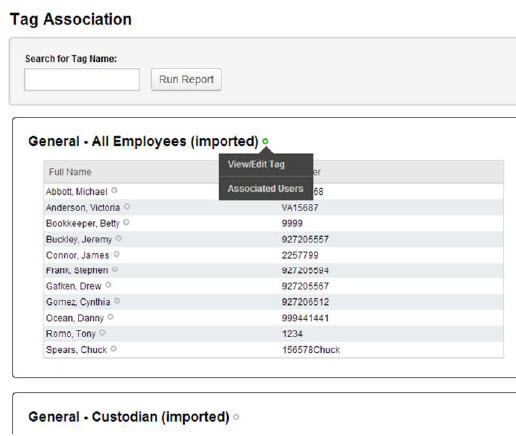Click the circle icon after Buckley, Jeremy

click(x=119, y=238)
